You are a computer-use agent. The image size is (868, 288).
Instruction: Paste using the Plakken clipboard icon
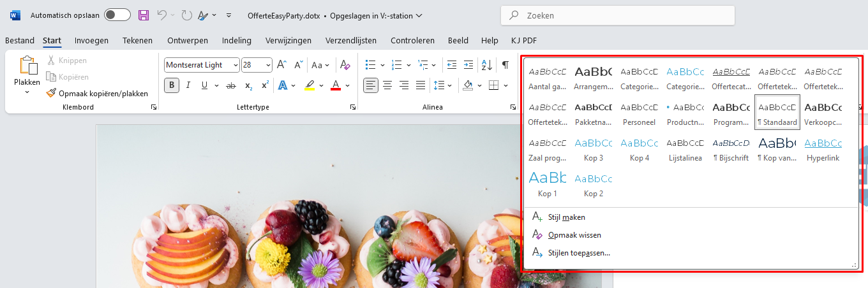click(x=27, y=65)
